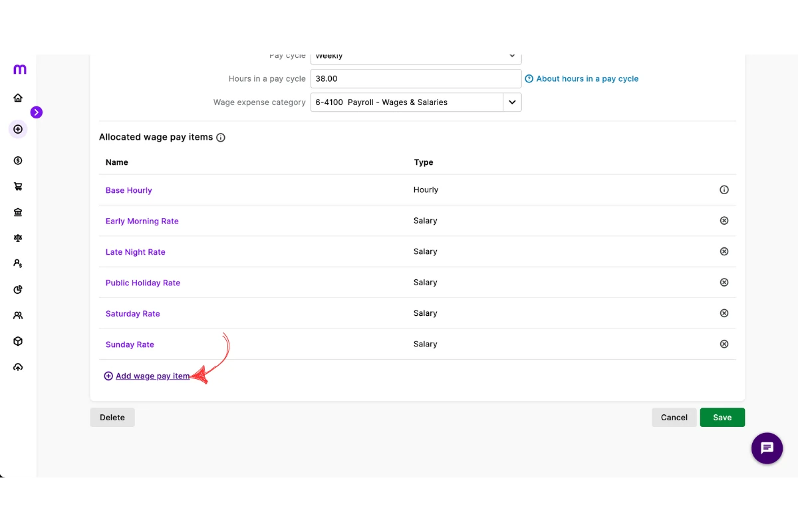Open the Early Morning Rate pay item
798x532 pixels.
coord(142,221)
